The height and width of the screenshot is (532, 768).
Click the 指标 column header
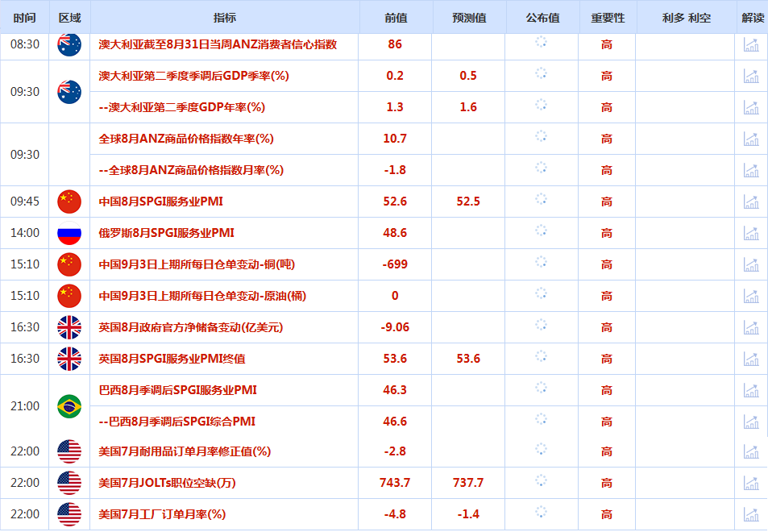(x=225, y=18)
